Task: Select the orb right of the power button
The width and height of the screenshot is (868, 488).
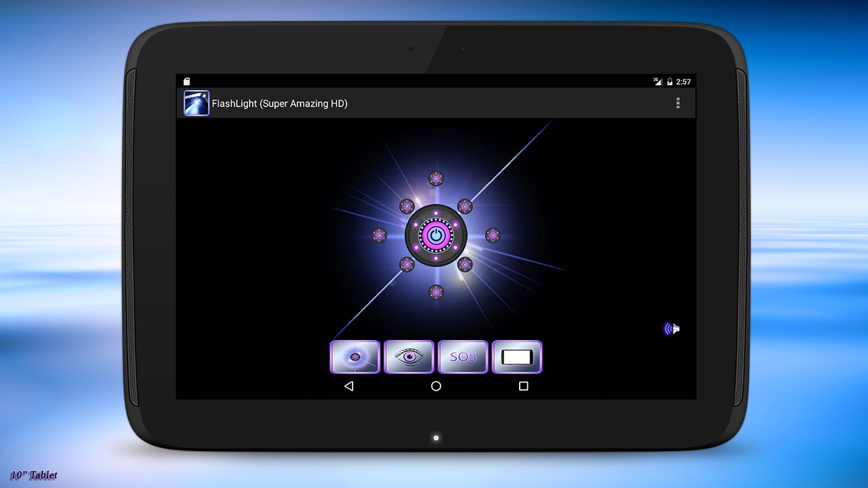Action: [493, 235]
